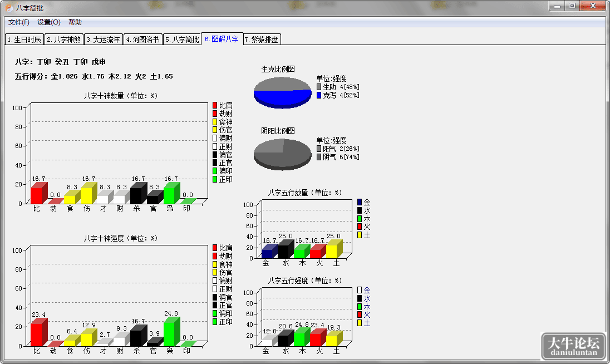This screenshot has height=364, width=610.
Task: Click the red 比 bar in 八字十神强度 chart
Action: tap(39, 332)
